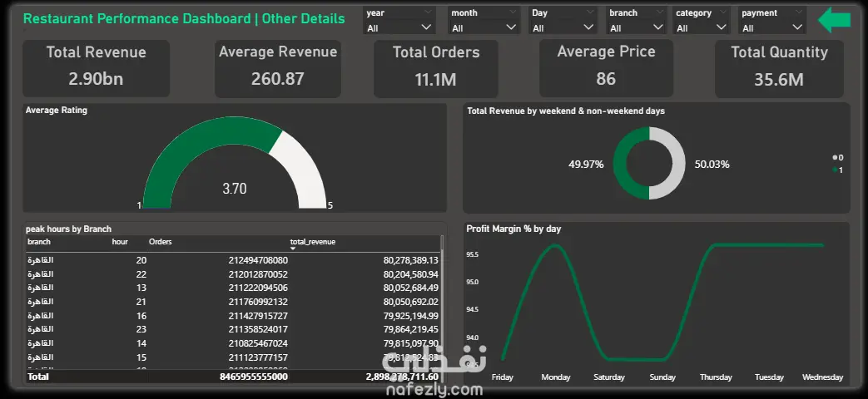Select hour cell 13 in table

coord(141,288)
